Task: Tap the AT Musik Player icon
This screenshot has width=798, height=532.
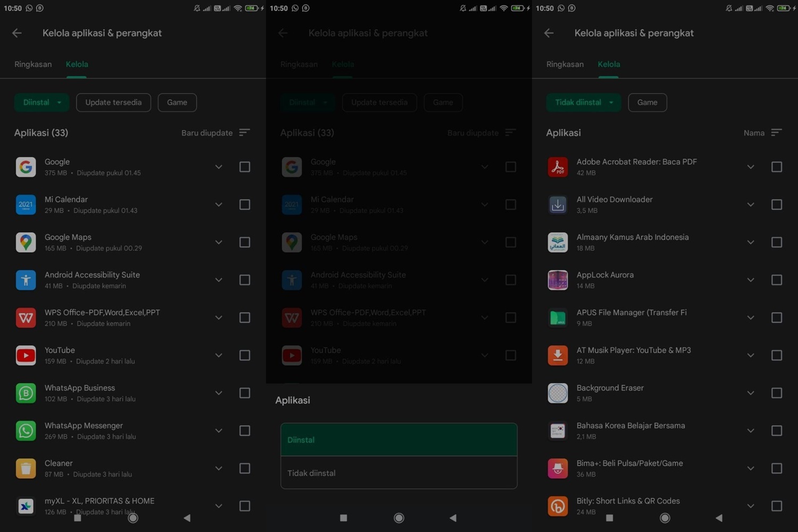Action: click(558, 355)
